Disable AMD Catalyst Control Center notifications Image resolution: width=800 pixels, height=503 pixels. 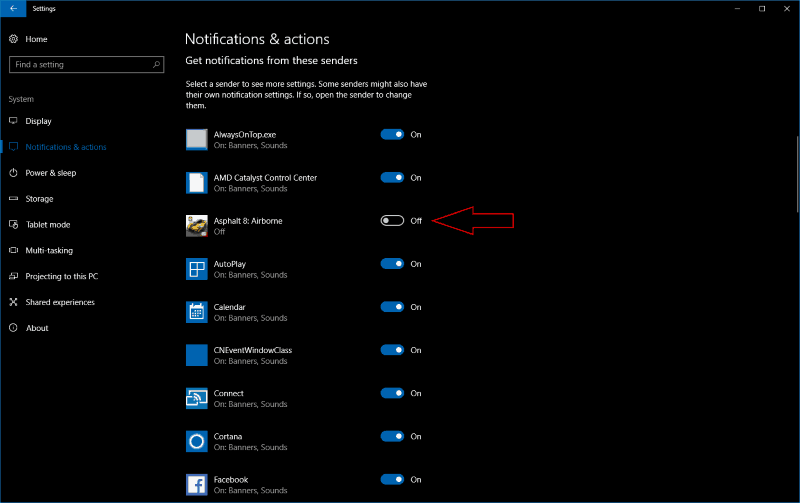pyautogui.click(x=392, y=178)
